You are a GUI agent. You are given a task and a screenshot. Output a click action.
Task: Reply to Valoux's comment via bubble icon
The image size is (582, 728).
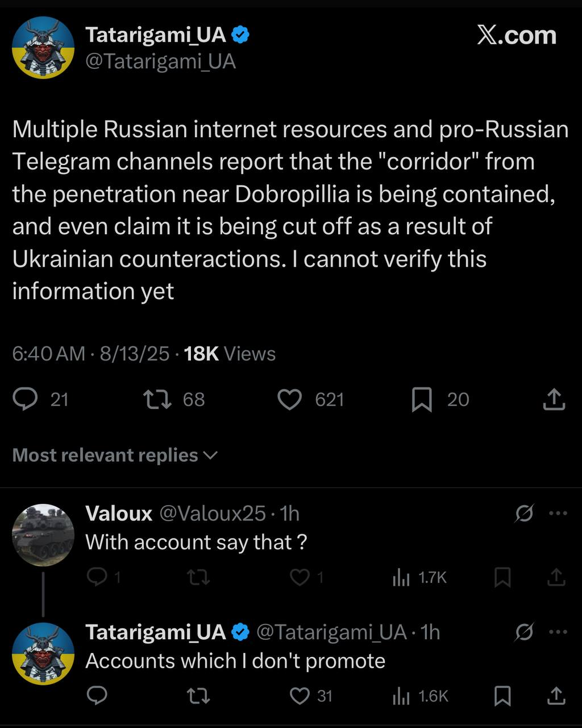coord(98,578)
